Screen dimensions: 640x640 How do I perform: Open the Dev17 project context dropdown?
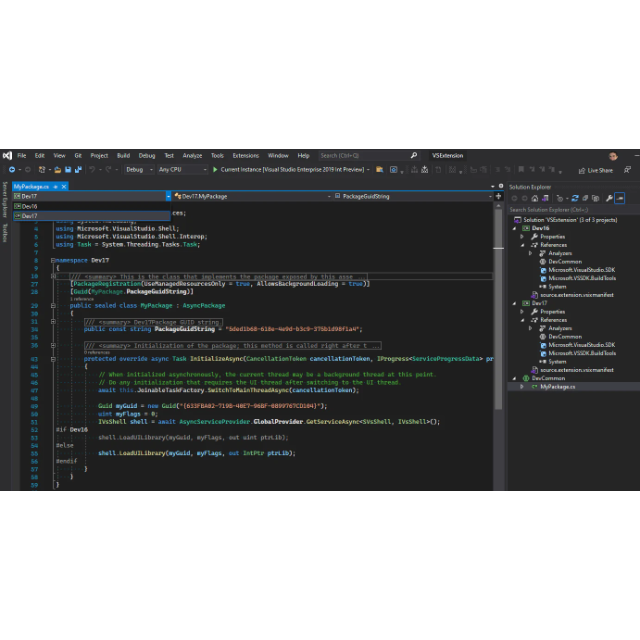92,196
